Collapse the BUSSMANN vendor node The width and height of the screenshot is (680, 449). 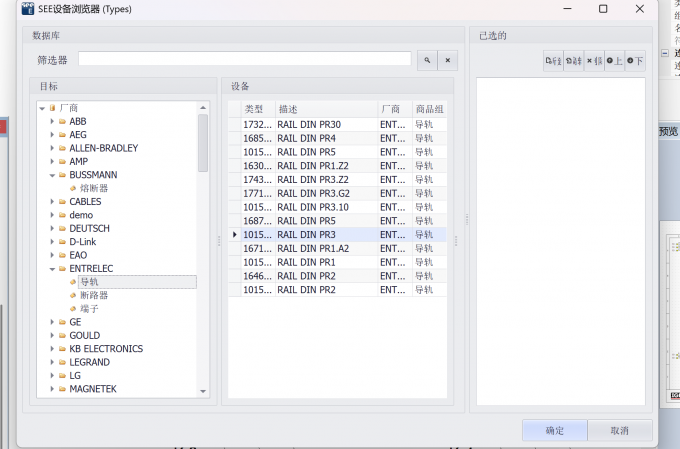[x=52, y=175]
